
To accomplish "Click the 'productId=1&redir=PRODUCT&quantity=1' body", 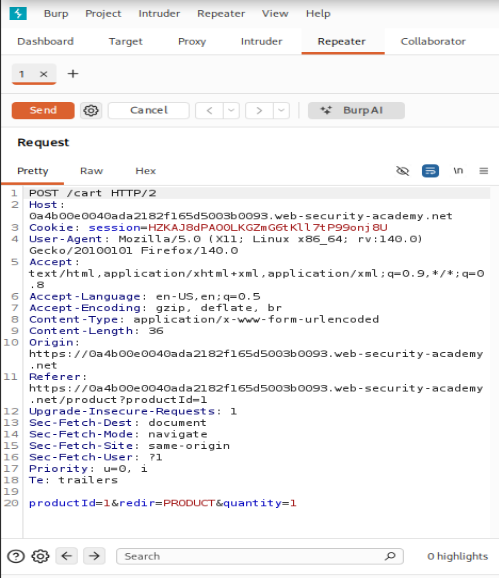I will click(x=163, y=503).
